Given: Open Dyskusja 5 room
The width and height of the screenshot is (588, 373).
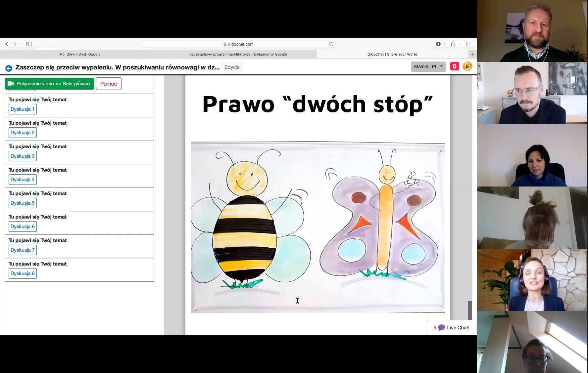Looking at the screenshot, I should coord(23,203).
